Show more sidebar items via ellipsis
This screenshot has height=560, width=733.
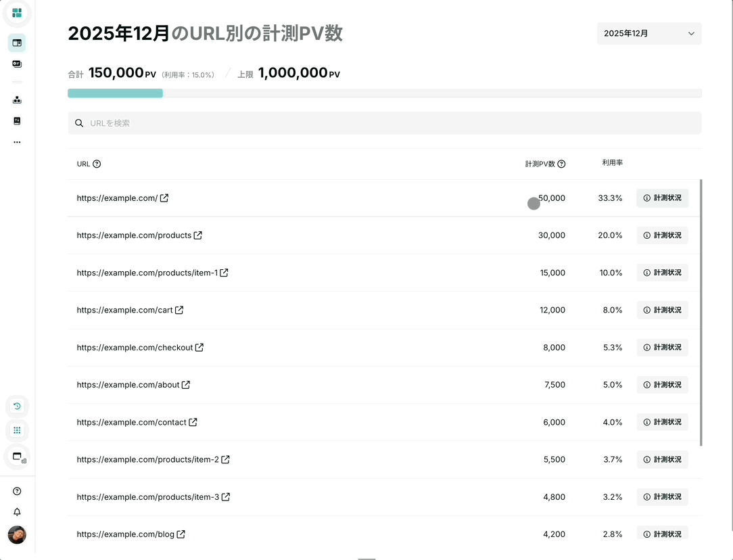tap(17, 142)
